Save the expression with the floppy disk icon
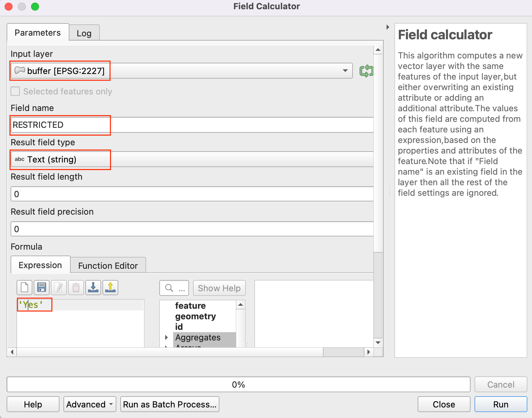532x418 pixels. tap(42, 288)
